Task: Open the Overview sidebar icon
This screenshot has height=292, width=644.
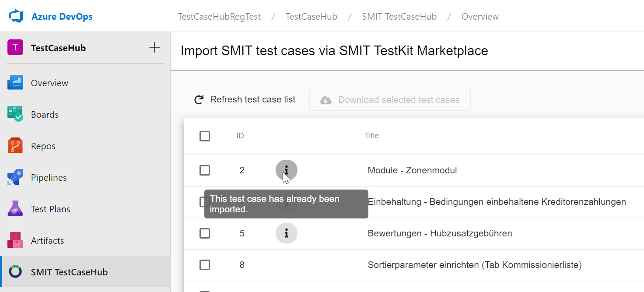Action: (15, 83)
